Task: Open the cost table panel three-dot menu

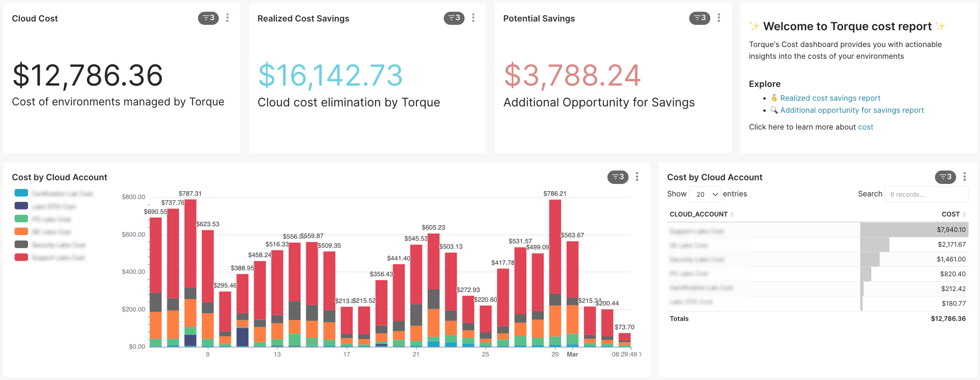Action: pos(964,177)
